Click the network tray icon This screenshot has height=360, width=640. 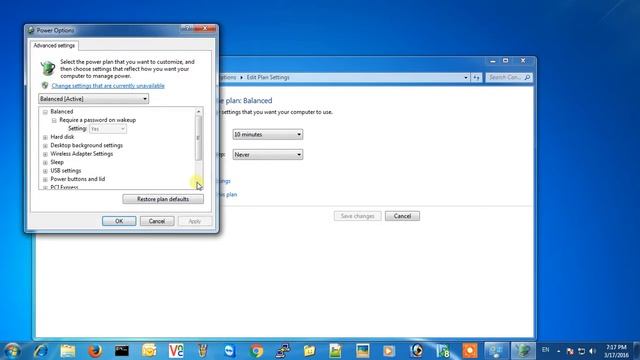click(581, 351)
